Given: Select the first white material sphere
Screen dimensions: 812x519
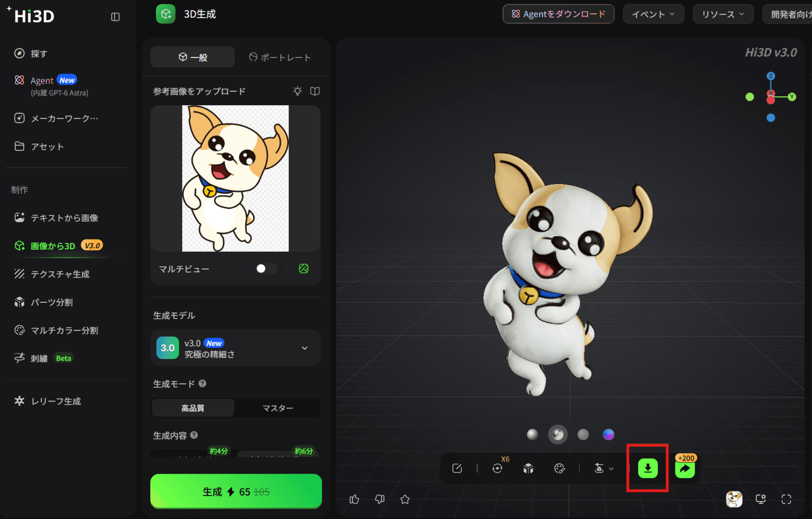Looking at the screenshot, I should pyautogui.click(x=532, y=435).
